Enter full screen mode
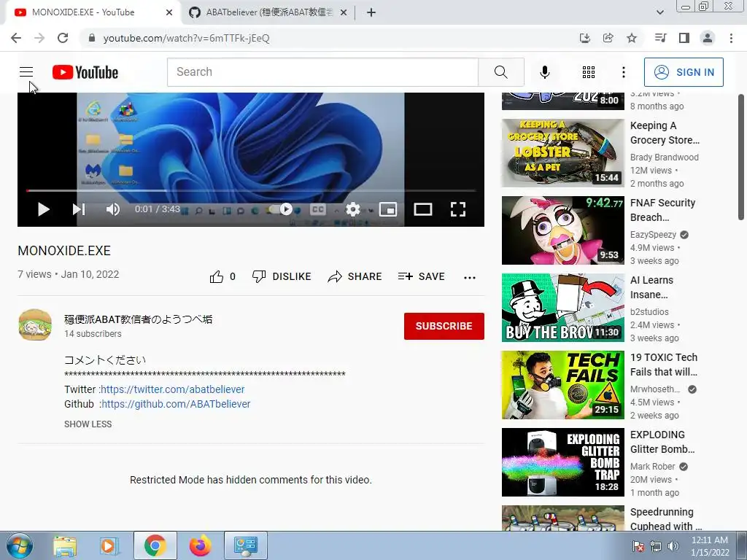This screenshot has width=747, height=560. point(458,209)
